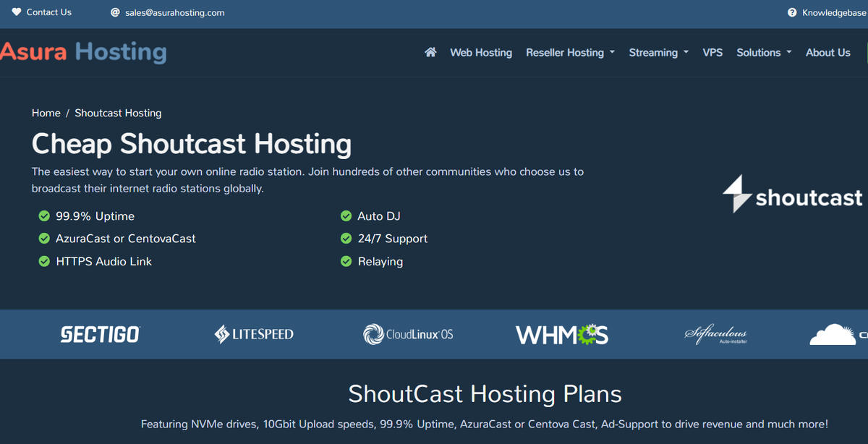
Task: Click the Shoutcast Hosting breadcrumb
Action: [x=118, y=113]
